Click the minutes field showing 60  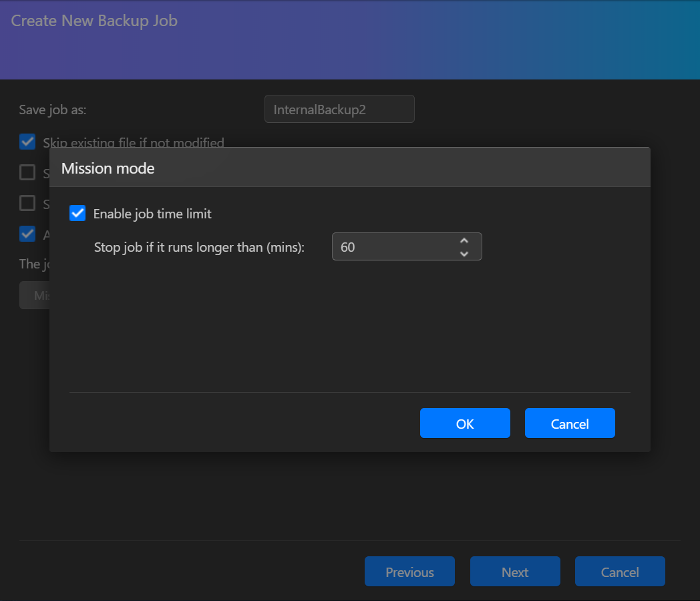tap(394, 247)
